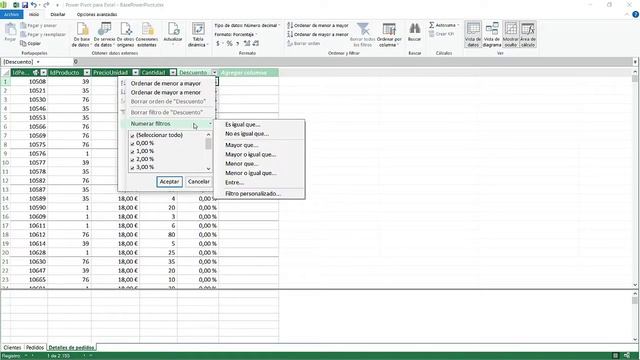Switch to the Diseñar ribbon tab

tap(58, 14)
